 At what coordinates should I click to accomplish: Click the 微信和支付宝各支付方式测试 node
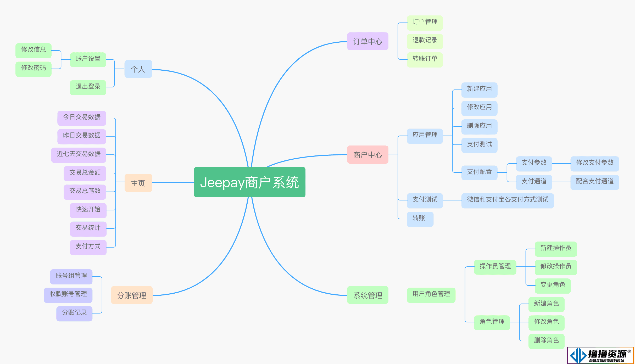coord(508,200)
